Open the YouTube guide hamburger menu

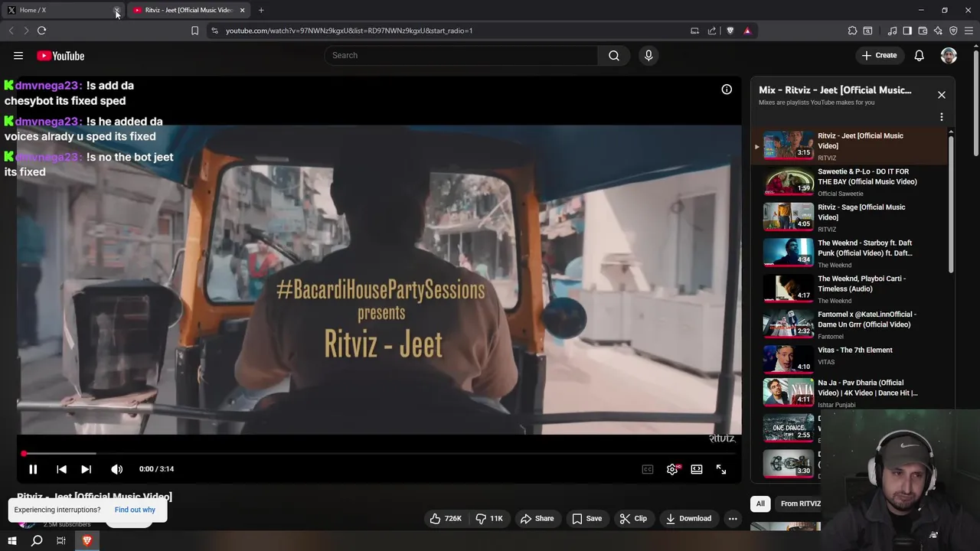pyautogui.click(x=18, y=55)
